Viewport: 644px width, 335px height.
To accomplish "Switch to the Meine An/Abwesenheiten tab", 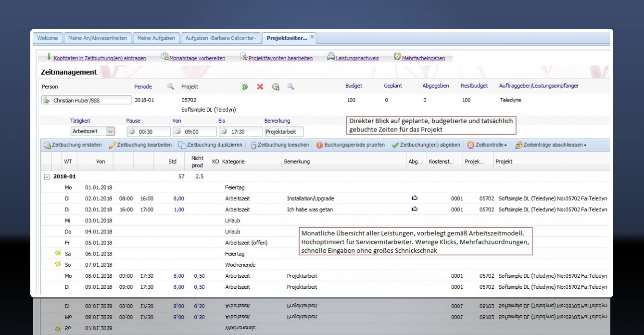I will 97,38.
